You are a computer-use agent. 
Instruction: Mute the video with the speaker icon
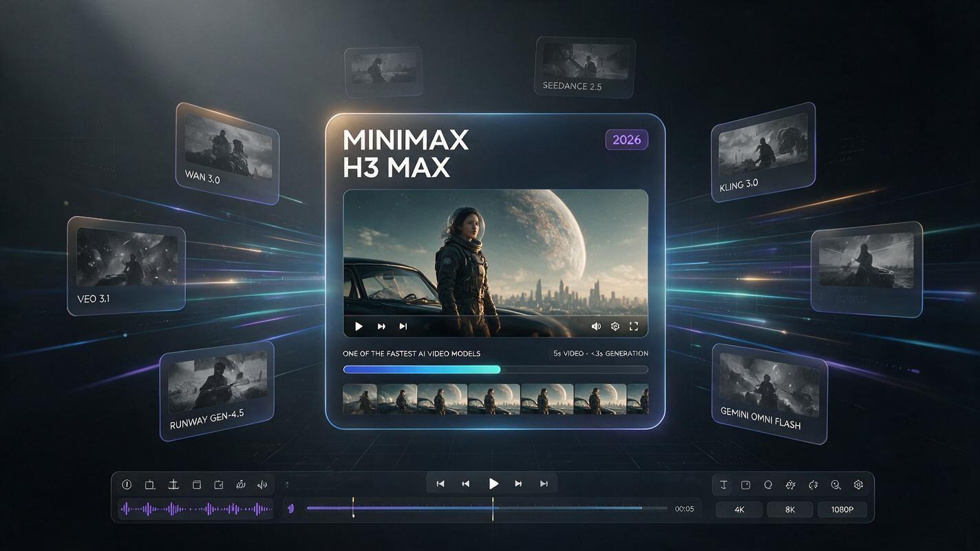596,326
